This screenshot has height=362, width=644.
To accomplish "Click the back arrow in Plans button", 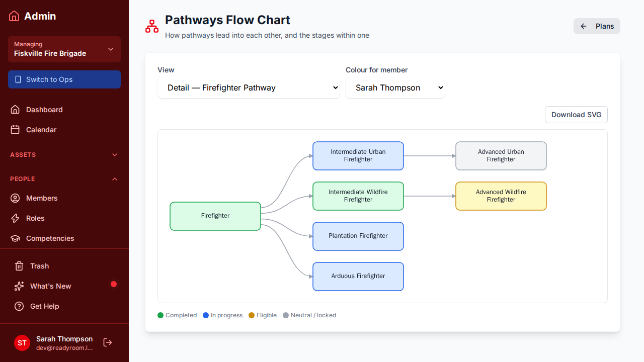I will (x=584, y=26).
